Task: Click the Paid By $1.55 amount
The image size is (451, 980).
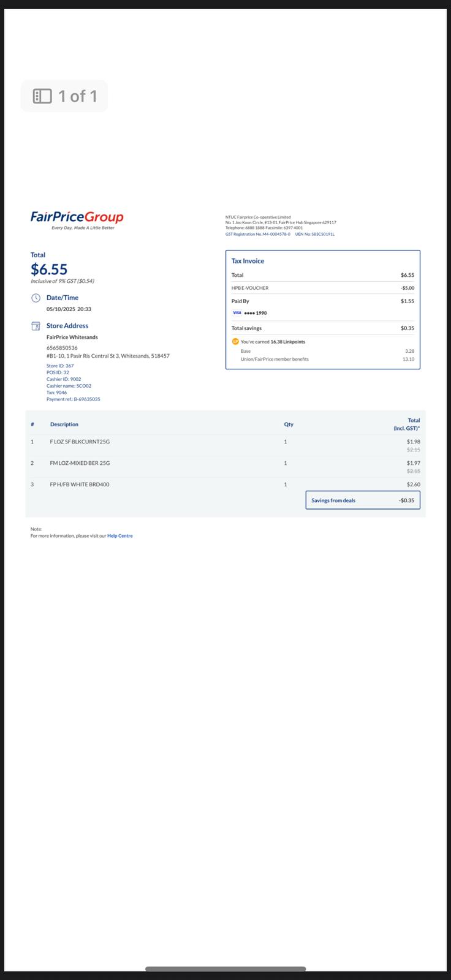Action: coord(407,301)
